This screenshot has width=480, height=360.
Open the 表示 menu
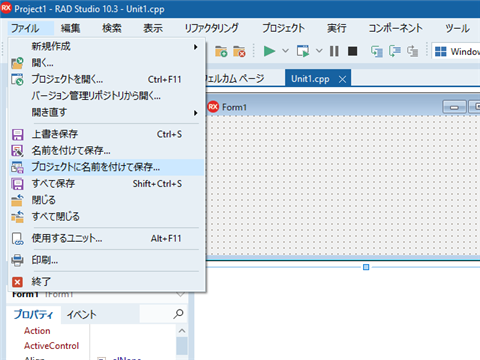coord(153,28)
